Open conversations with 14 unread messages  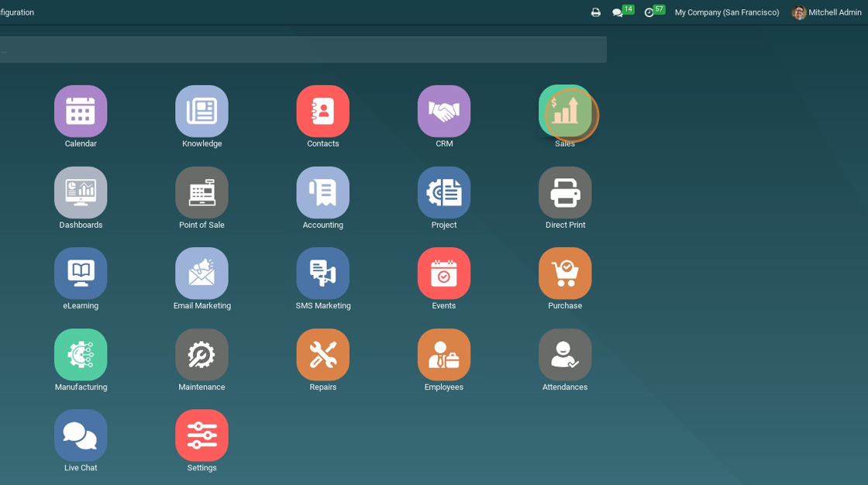click(x=623, y=12)
